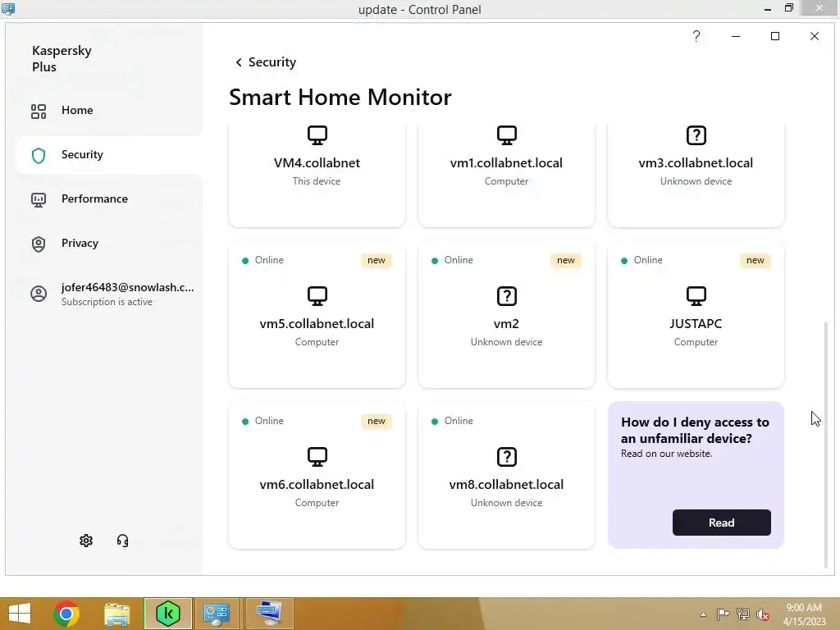Click the device list vertical scrollbar
This screenshot has width=840, height=630.
pos(825,445)
